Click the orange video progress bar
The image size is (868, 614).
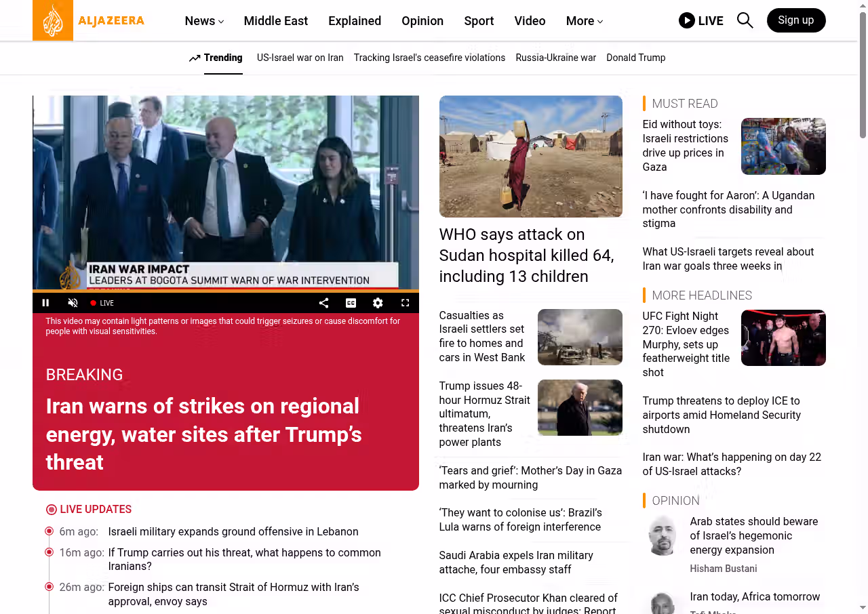coord(226,291)
